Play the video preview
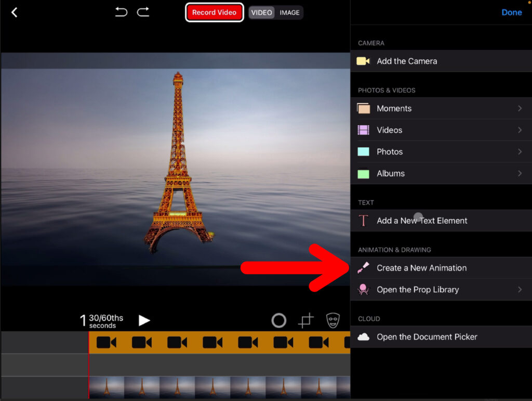Viewport: 532px width, 401px height. (144, 320)
